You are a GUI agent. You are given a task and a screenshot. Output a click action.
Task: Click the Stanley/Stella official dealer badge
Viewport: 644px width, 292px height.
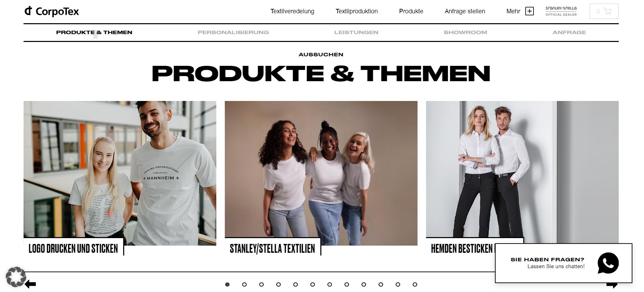[x=561, y=11]
